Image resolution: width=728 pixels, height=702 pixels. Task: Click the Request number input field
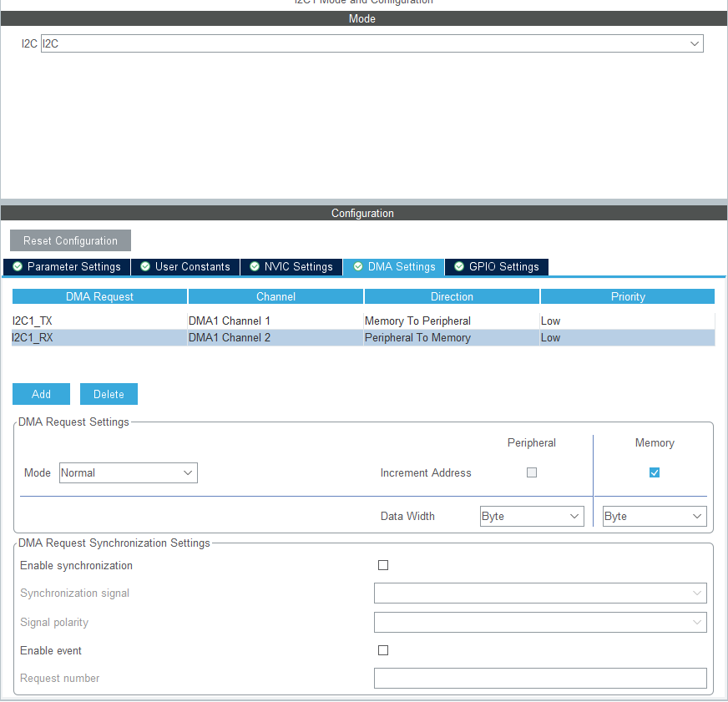[540, 679]
